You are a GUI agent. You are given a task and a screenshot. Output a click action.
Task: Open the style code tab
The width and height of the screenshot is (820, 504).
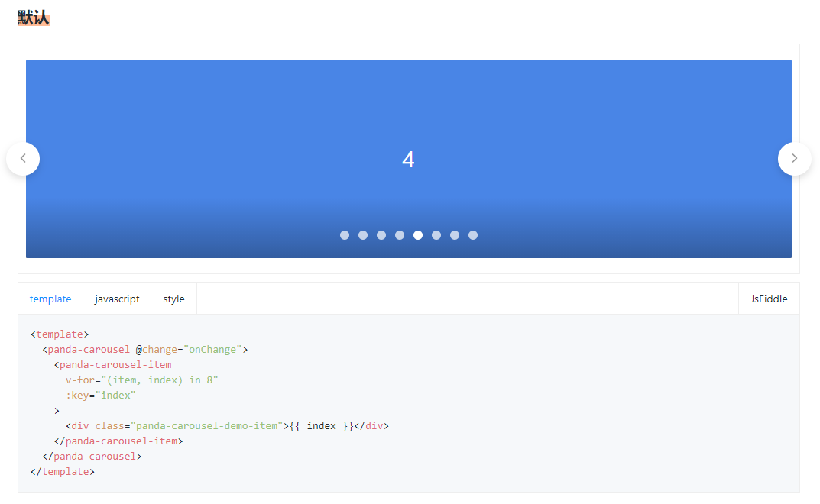[x=173, y=299]
